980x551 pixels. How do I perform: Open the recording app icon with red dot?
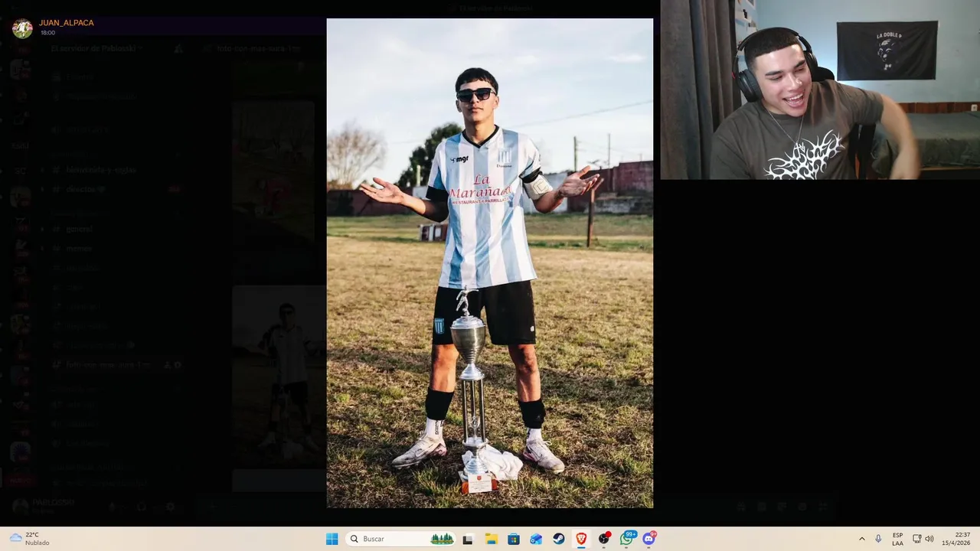click(x=604, y=538)
